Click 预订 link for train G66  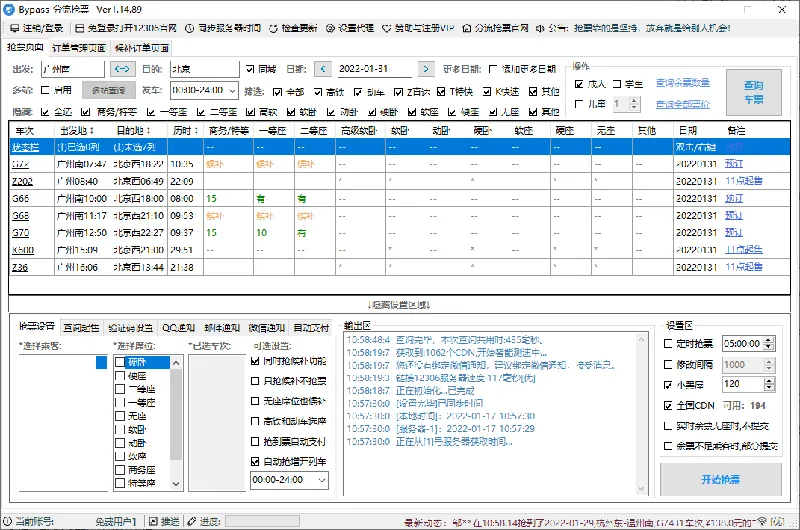pyautogui.click(x=734, y=198)
